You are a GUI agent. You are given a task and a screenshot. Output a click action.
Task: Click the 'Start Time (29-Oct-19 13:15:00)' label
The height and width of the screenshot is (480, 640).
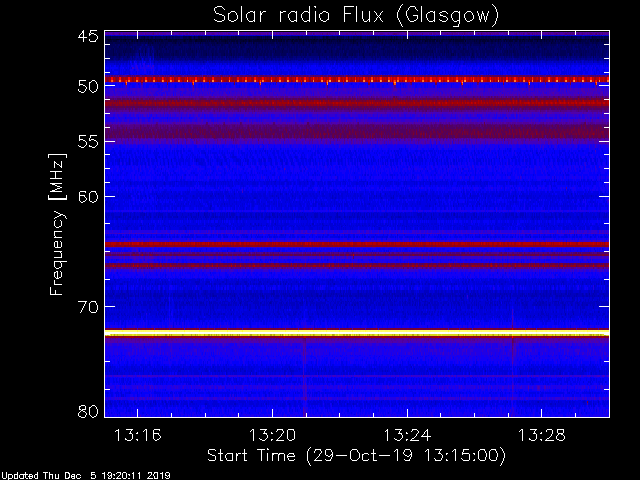tap(356, 455)
